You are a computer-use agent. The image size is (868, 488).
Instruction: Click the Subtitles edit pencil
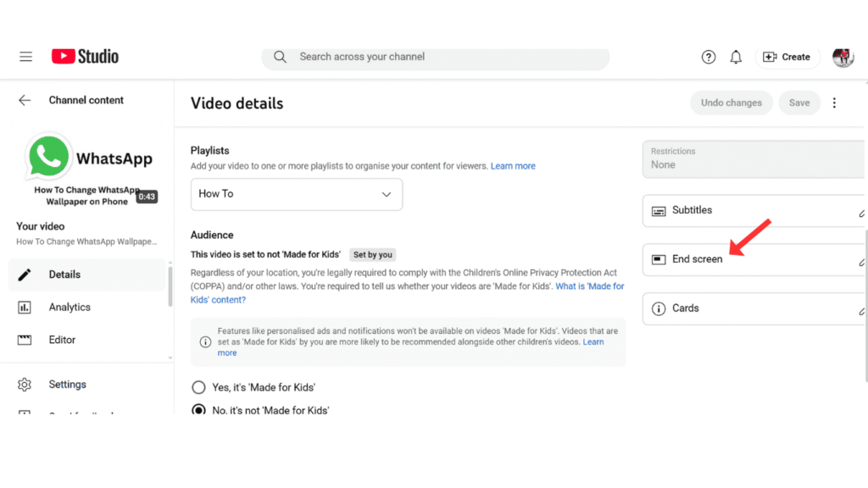tap(862, 213)
